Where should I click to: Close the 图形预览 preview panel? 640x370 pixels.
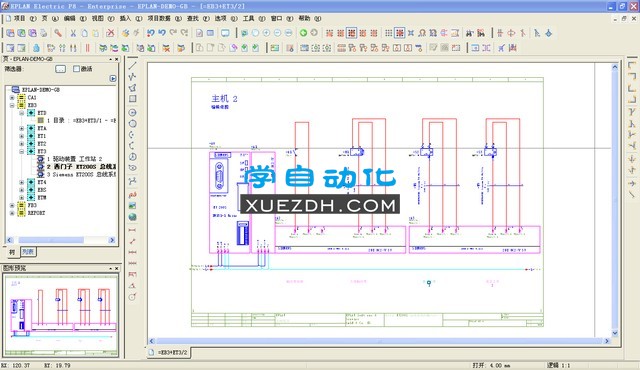117,268
